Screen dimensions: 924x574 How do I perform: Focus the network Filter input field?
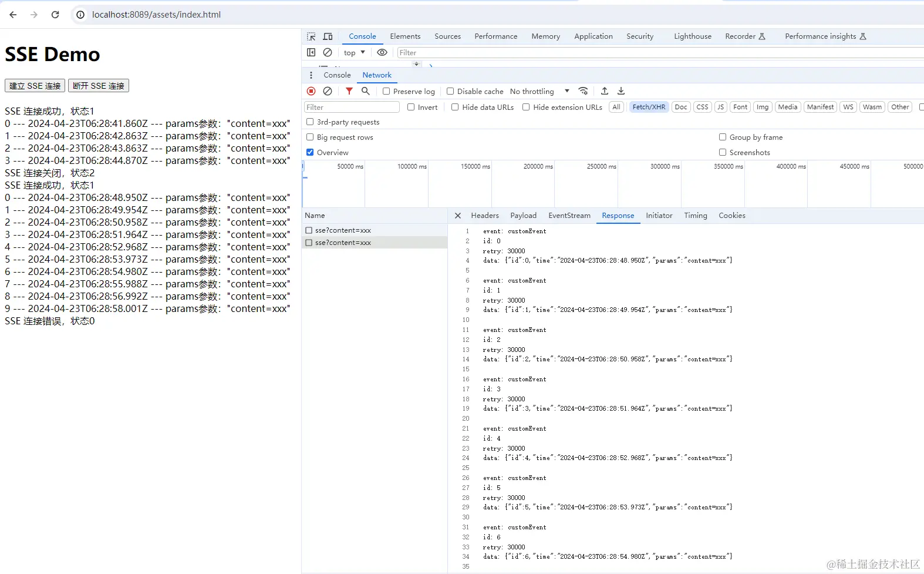tap(352, 107)
